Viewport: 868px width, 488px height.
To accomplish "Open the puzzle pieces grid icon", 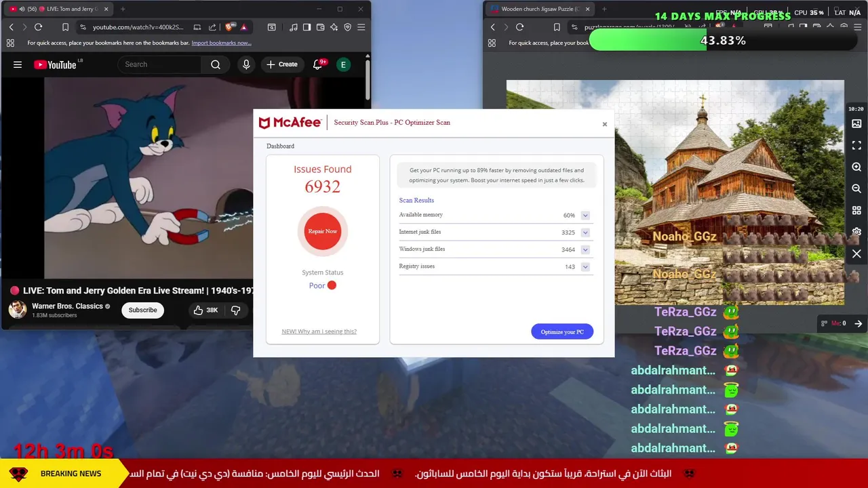I will pos(856,211).
